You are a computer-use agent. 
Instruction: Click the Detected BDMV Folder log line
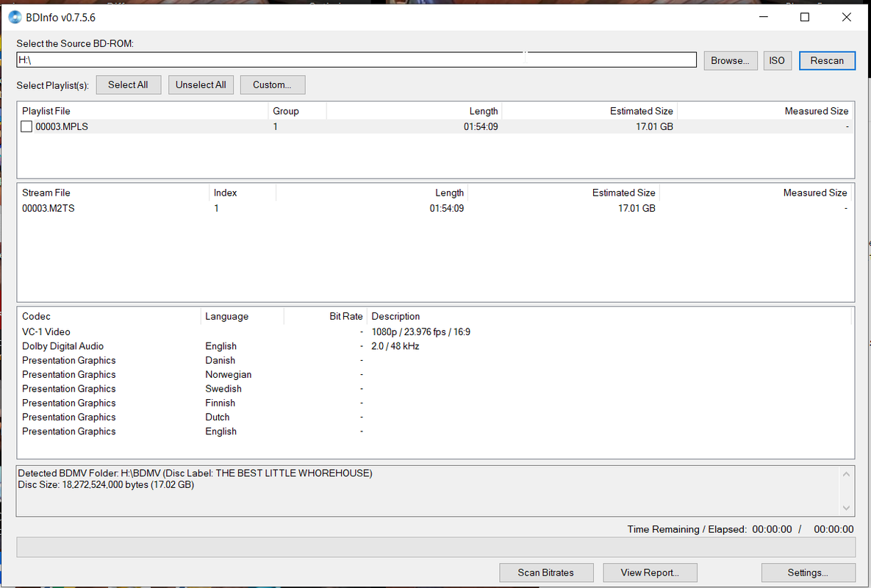pos(195,473)
